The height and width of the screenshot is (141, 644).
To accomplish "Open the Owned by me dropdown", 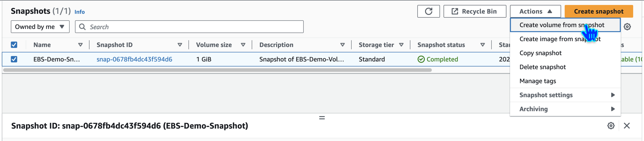I will 40,27.
